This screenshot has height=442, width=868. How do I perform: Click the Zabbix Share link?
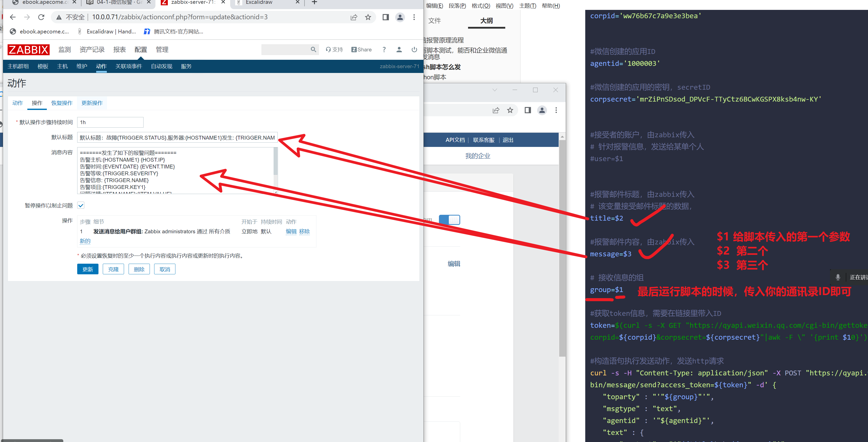[361, 50]
